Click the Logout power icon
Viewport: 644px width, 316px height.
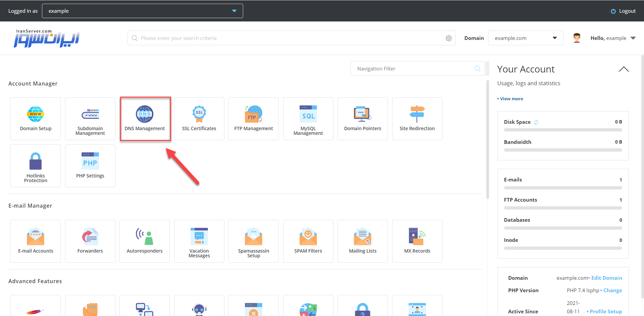tap(613, 11)
